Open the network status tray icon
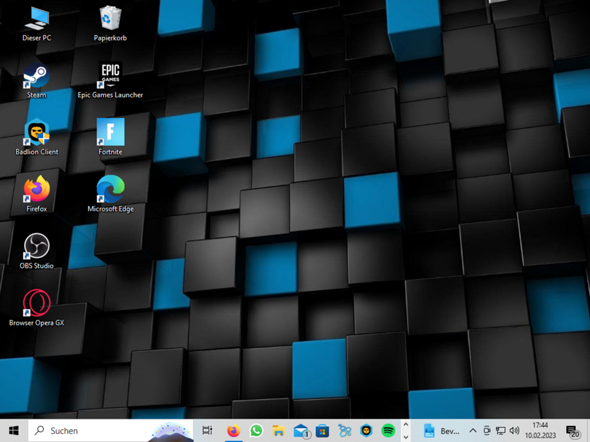Screen dimensions: 590x442 [x=500, y=431]
